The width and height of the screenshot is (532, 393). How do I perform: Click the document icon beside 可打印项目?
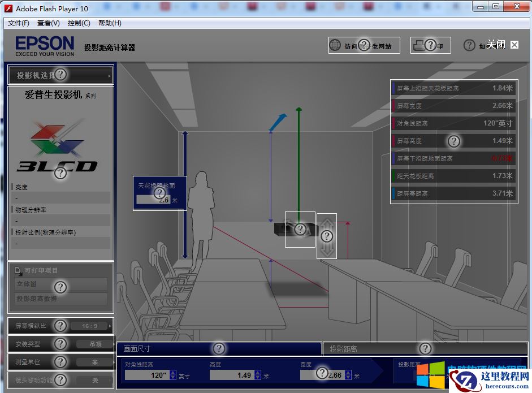coord(18,270)
